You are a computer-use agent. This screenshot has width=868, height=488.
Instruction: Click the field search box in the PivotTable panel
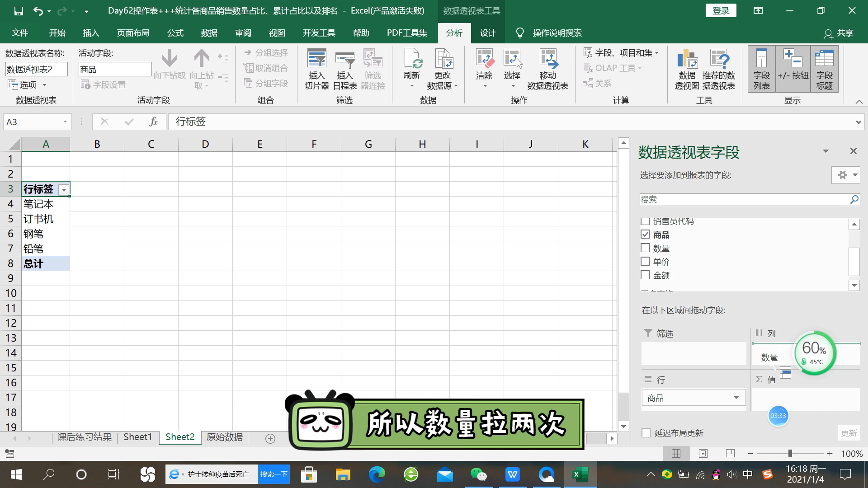(746, 199)
